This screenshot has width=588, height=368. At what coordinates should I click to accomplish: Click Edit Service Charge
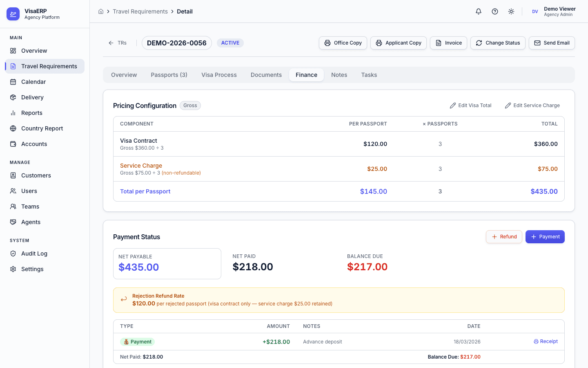point(532,105)
